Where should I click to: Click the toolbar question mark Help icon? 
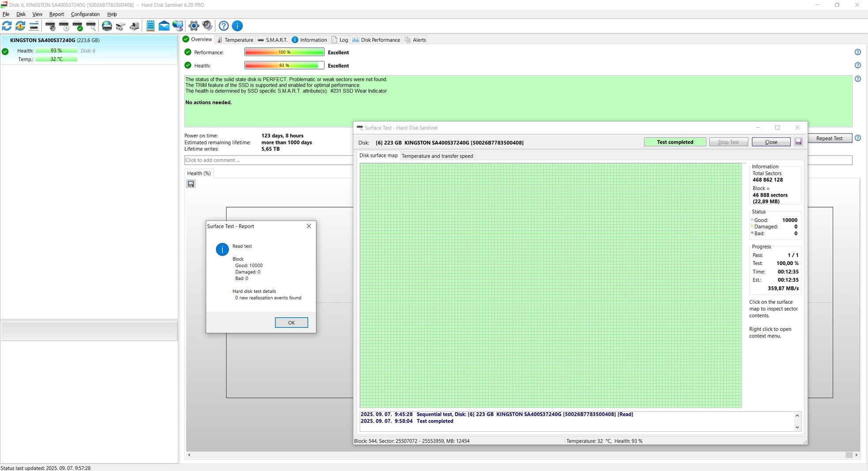(x=224, y=26)
